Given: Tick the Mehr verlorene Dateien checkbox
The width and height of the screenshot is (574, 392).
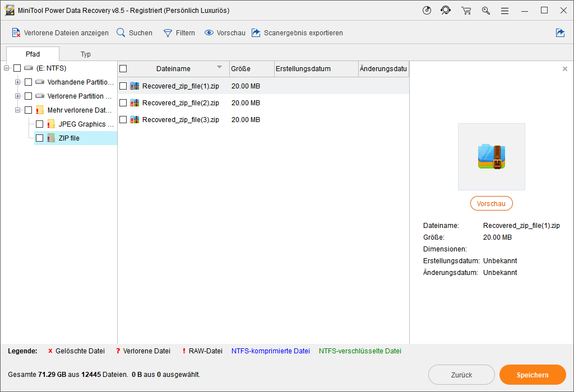Looking at the screenshot, I should pos(28,110).
